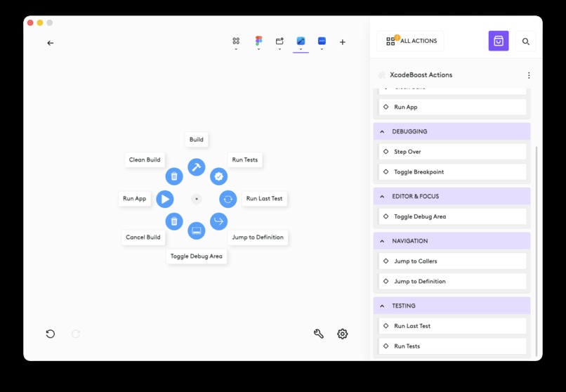Click the ALL ACTIONS button
Screen dimensions: 566x392
pos(410,41)
